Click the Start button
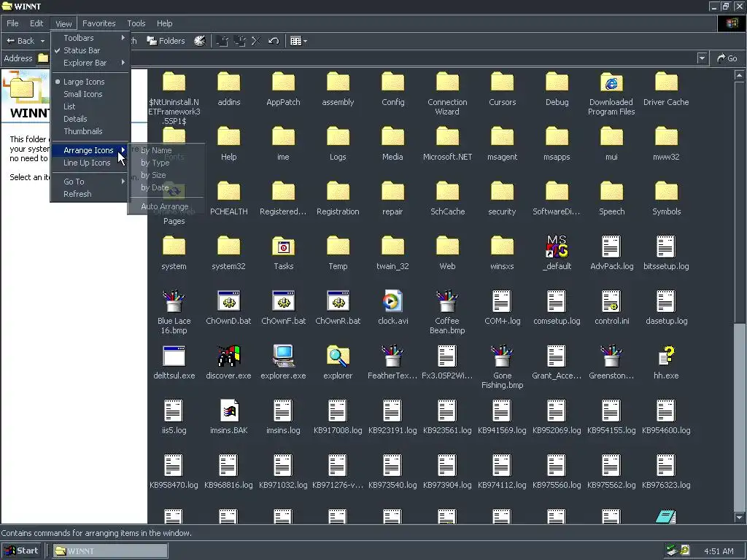 (x=22, y=551)
